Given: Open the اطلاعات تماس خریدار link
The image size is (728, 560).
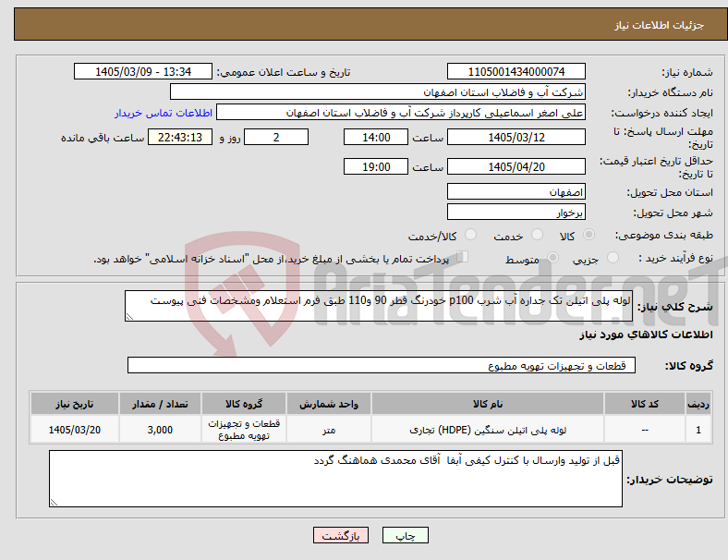Looking at the screenshot, I should pos(164,113).
